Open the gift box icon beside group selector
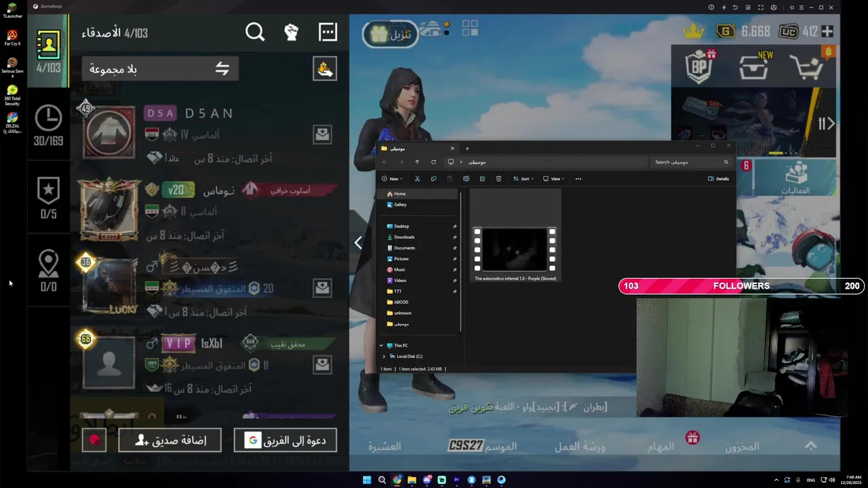Screen dimensions: 868x488 tap(325, 68)
